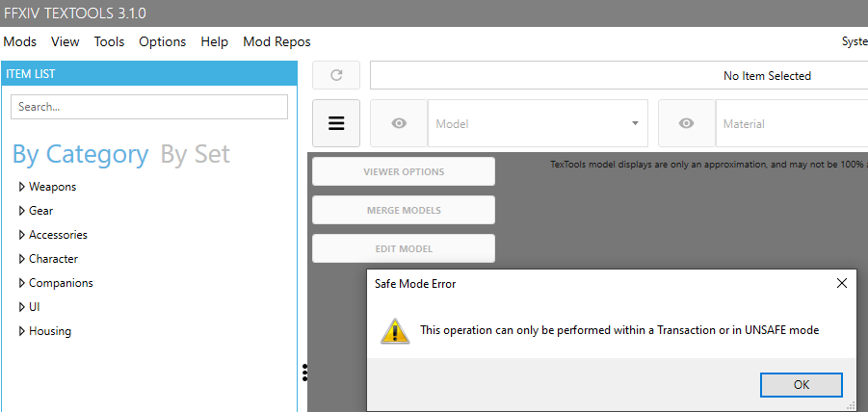
Task: Open the Material dropdown
Action: (x=792, y=123)
